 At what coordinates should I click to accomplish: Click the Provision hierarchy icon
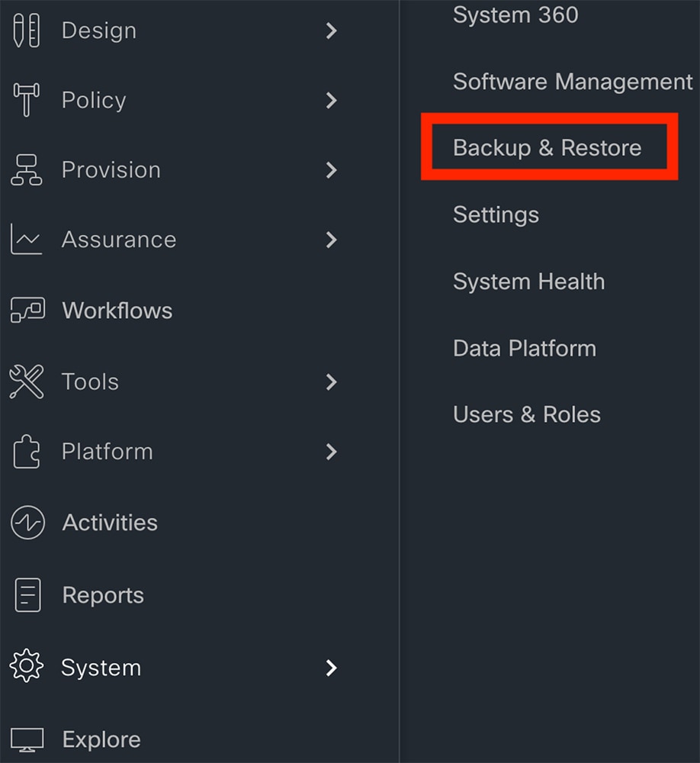tap(26, 170)
